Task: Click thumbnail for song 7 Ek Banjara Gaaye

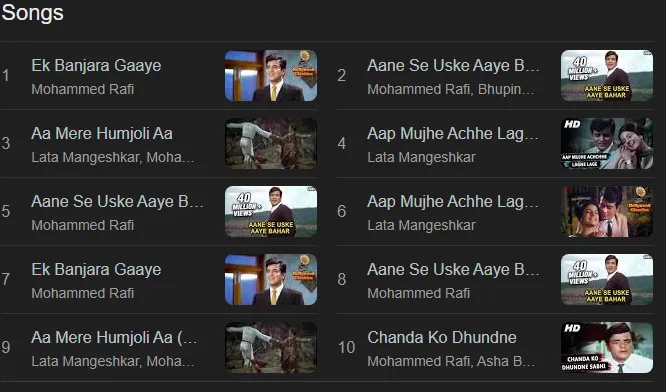Action: point(271,279)
